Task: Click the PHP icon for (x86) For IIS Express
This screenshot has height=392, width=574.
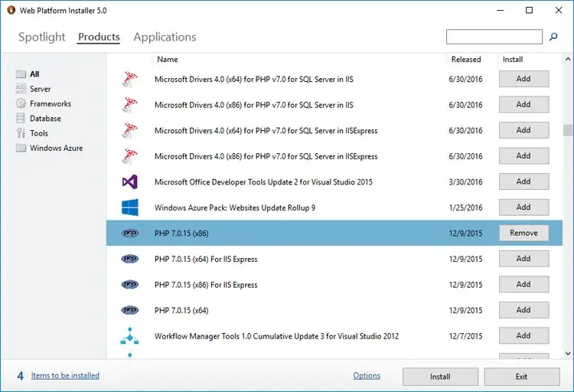Action: point(129,284)
